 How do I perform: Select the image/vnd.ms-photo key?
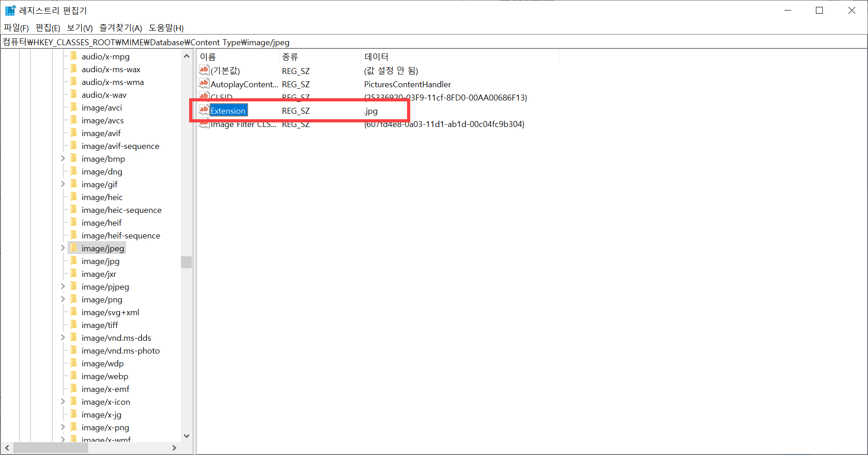pyautogui.click(x=121, y=351)
